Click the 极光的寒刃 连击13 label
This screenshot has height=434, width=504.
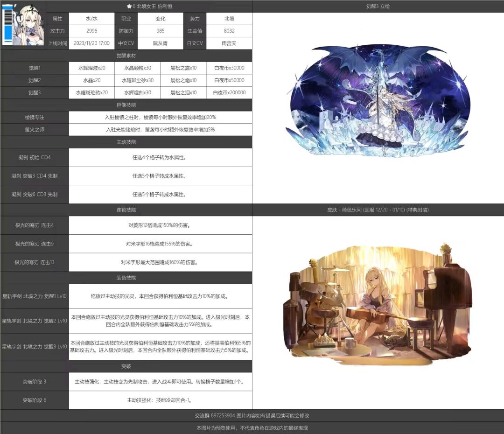35,262
